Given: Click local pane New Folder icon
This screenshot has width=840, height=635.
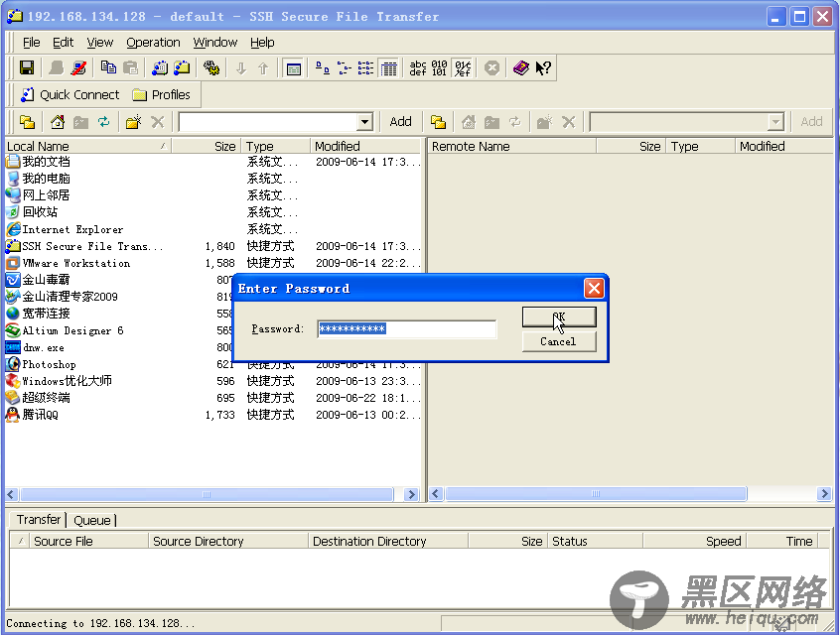Looking at the screenshot, I should coord(133,122).
